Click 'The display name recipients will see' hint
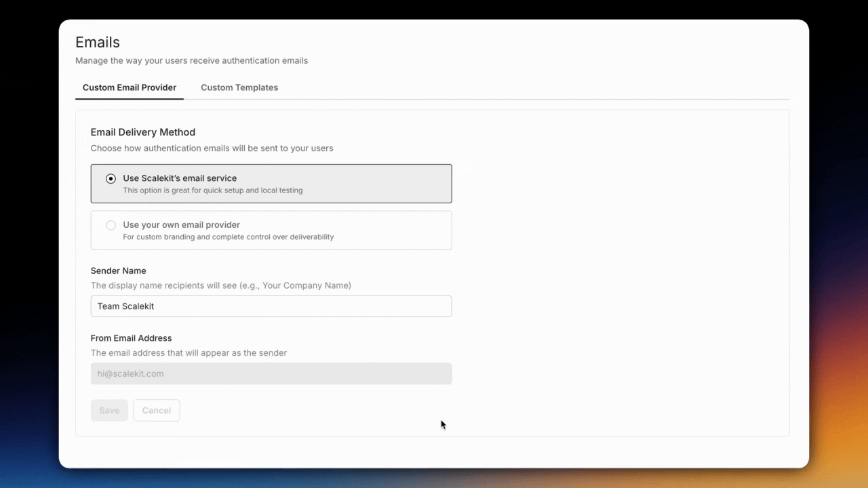The width and height of the screenshot is (868, 488). tap(164, 285)
